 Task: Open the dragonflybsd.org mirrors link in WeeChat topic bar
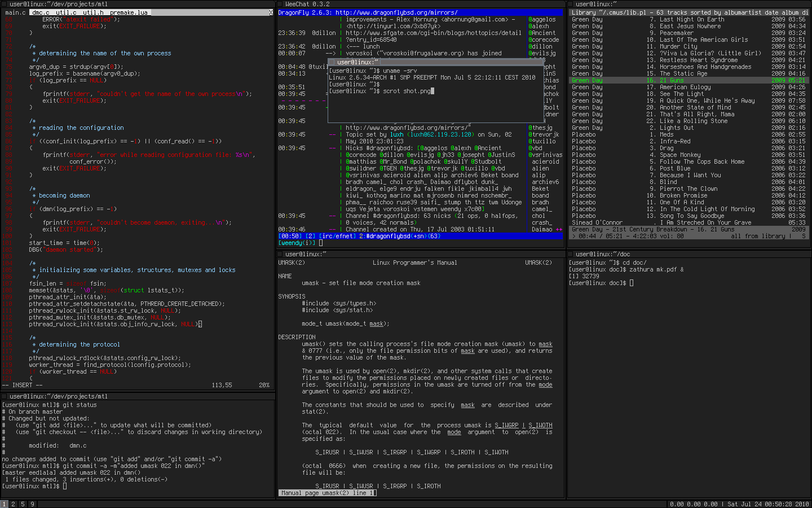point(396,12)
